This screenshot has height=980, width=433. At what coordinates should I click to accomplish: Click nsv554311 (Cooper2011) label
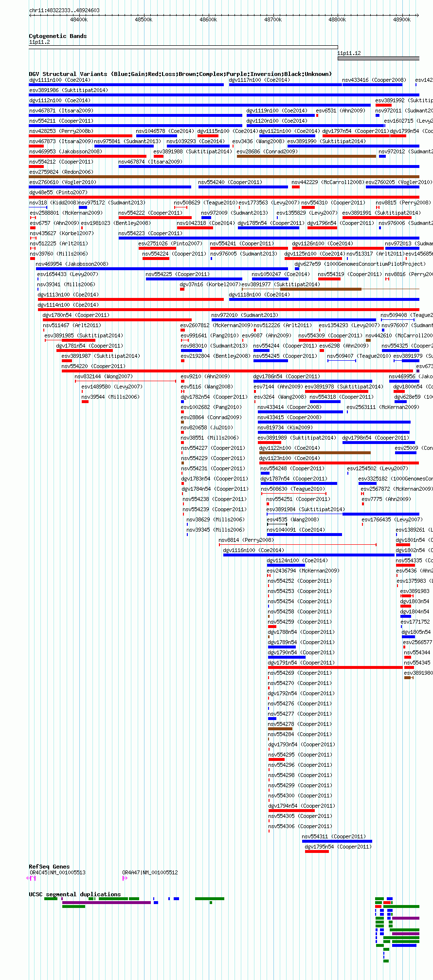pos(334,836)
